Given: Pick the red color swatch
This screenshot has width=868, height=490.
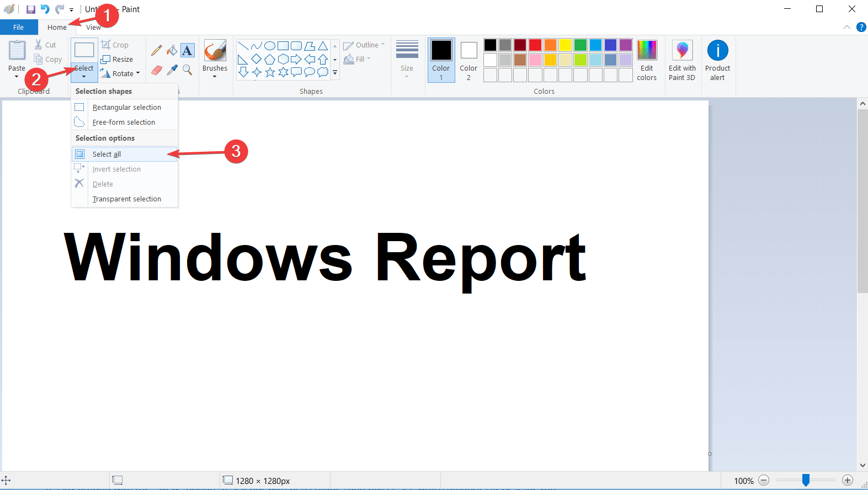Looking at the screenshot, I should [x=535, y=45].
